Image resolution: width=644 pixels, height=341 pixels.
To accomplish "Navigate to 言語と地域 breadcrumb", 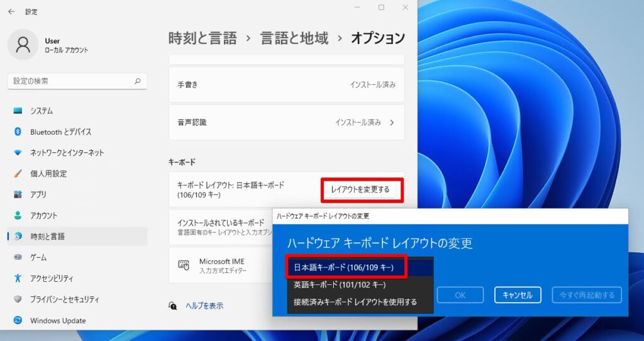I will coord(294,38).
